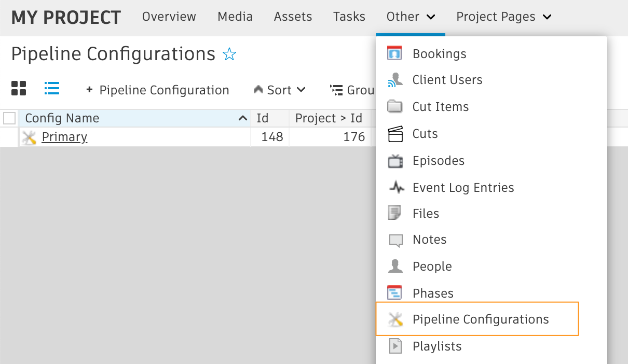The width and height of the screenshot is (628, 364).
Task: Collapse the Other dropdown menu
Action: tap(410, 17)
